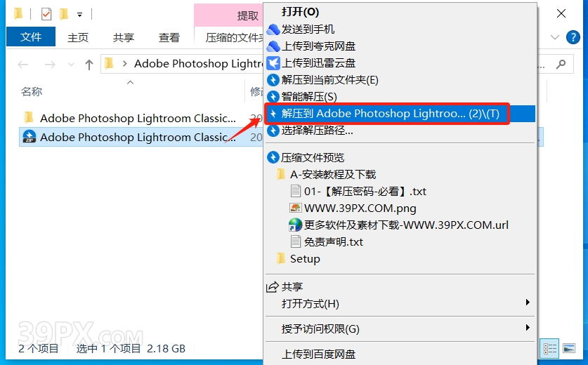Click the new folder icon in quick access toolbar

point(64,14)
